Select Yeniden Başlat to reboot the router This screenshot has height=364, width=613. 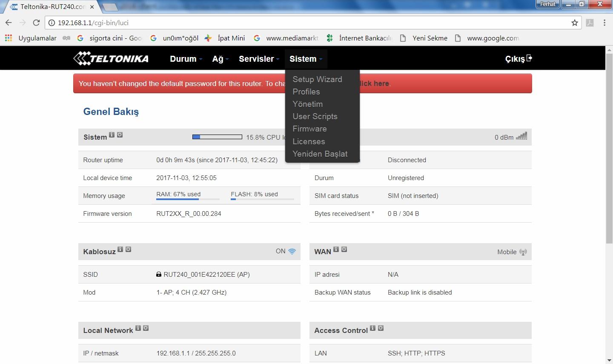[320, 154]
